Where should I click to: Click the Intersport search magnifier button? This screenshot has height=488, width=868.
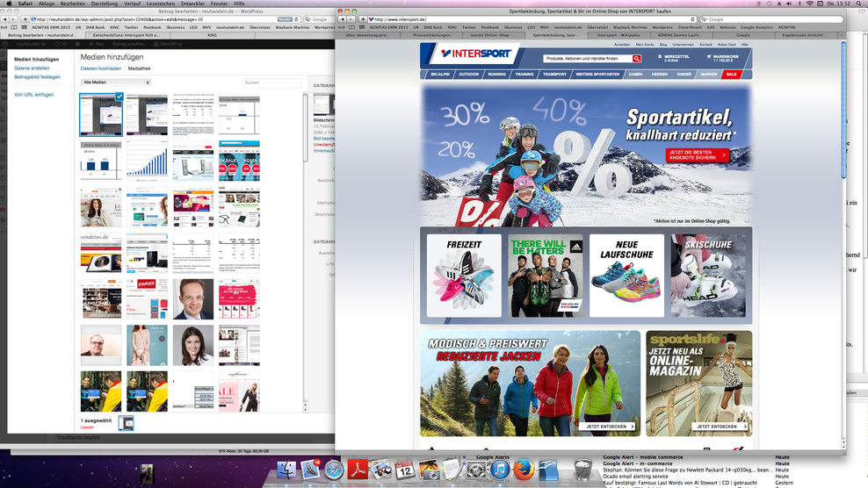[x=637, y=59]
